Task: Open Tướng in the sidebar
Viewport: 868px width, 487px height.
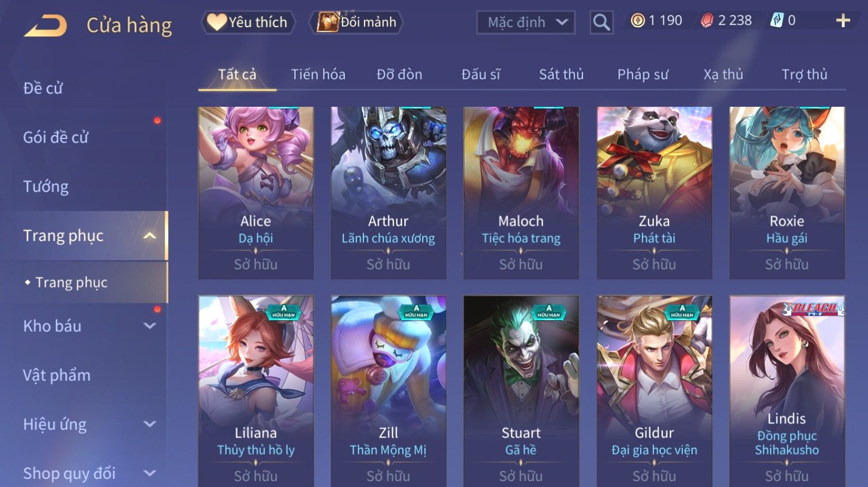Action: (46, 186)
